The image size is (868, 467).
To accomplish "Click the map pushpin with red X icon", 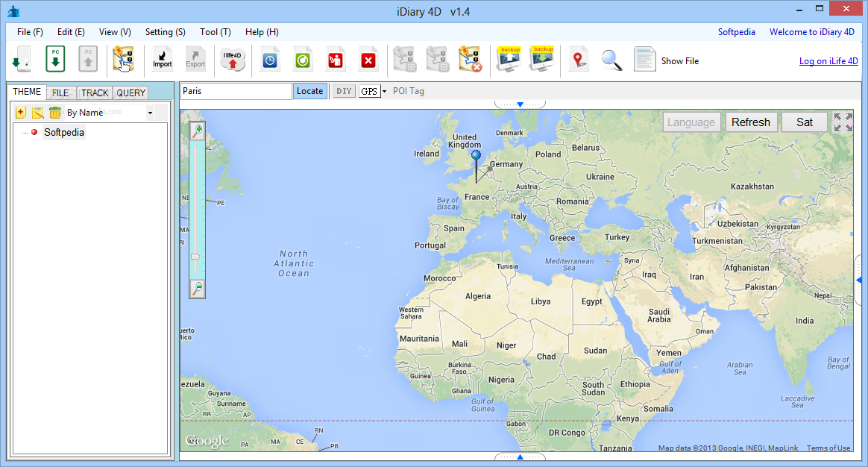I will 471,59.
